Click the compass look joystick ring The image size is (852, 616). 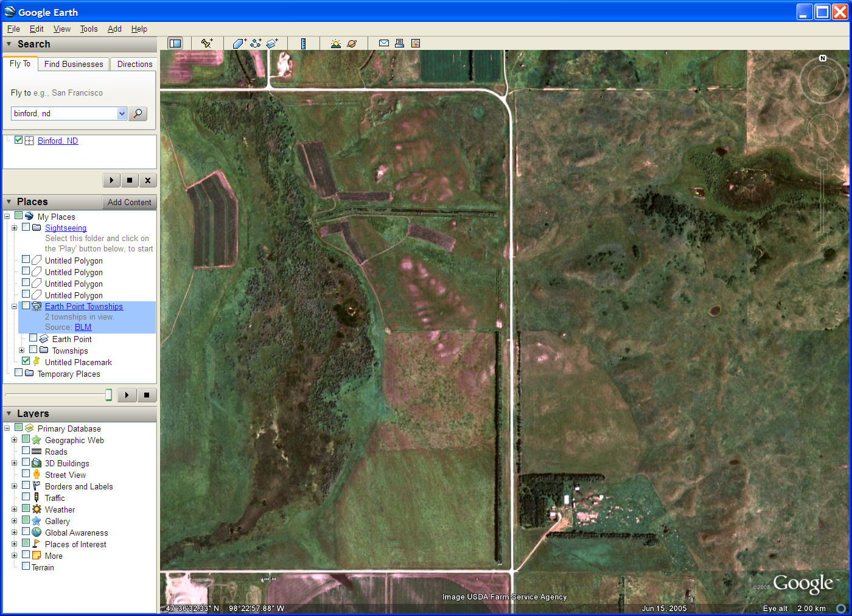pos(822,80)
